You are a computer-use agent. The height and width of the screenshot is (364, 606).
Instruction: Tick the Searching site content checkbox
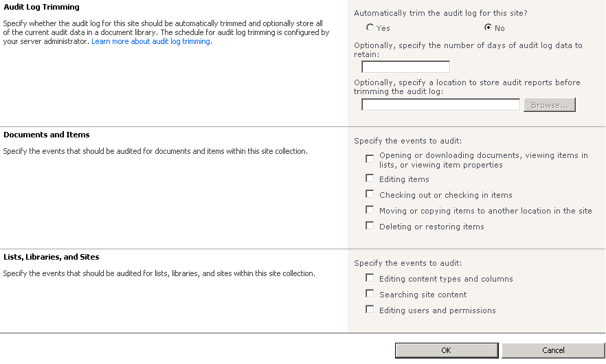(x=370, y=293)
